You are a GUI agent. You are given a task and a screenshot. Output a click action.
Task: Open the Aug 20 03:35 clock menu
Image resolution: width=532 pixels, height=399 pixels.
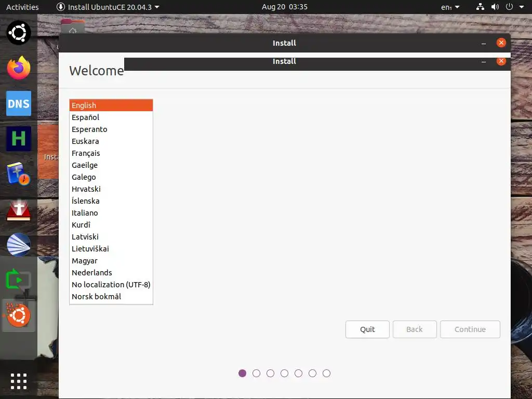click(x=285, y=7)
